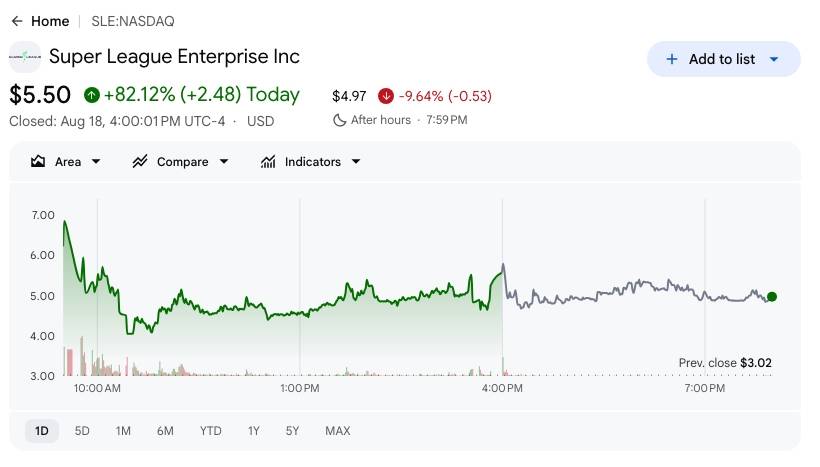This screenshot has width=820, height=467.
Task: Click the Compare lines icon
Action: [140, 162]
